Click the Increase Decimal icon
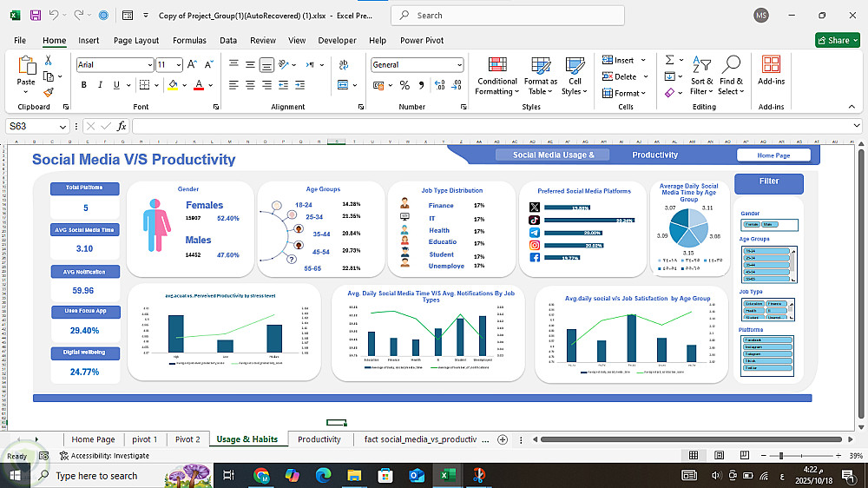Viewport: 868px width, 488px height. [x=439, y=85]
